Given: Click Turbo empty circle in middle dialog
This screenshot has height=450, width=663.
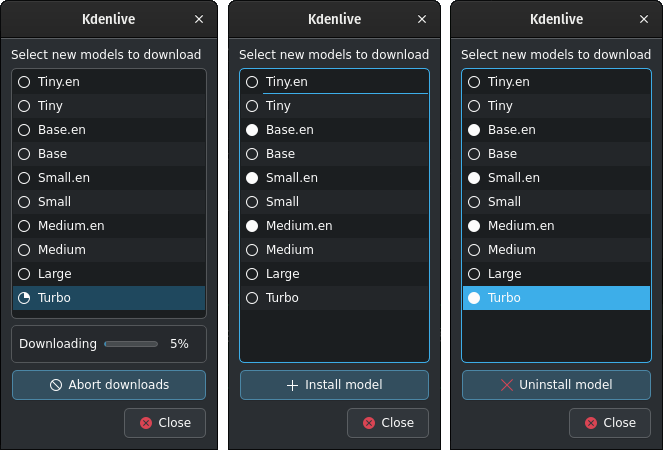Looking at the screenshot, I should (252, 298).
